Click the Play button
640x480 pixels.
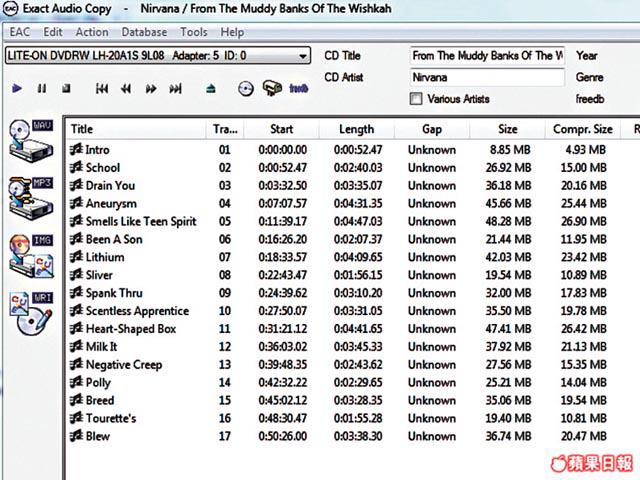(x=17, y=88)
